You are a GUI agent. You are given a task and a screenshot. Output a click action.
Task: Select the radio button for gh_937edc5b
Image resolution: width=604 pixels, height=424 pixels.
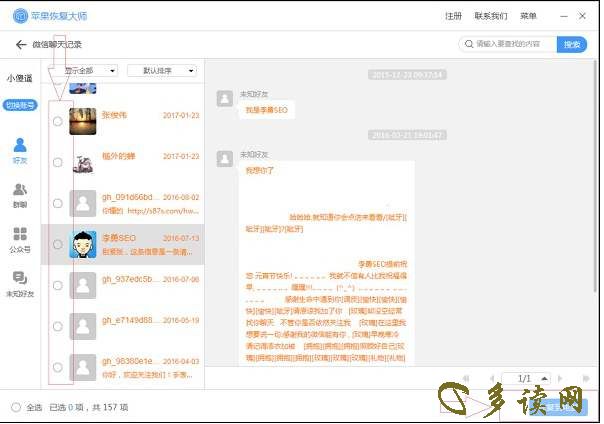click(x=58, y=285)
